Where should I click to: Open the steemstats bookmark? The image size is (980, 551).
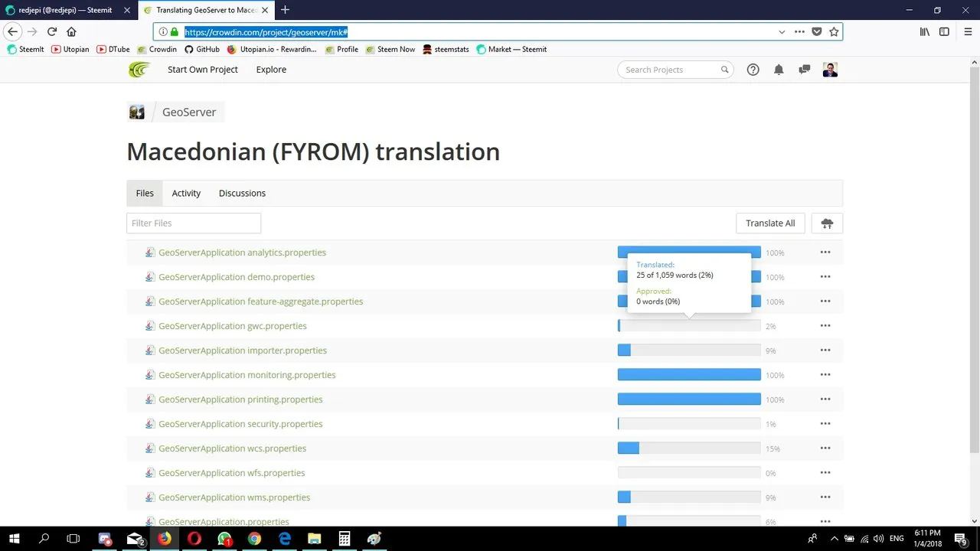(446, 49)
